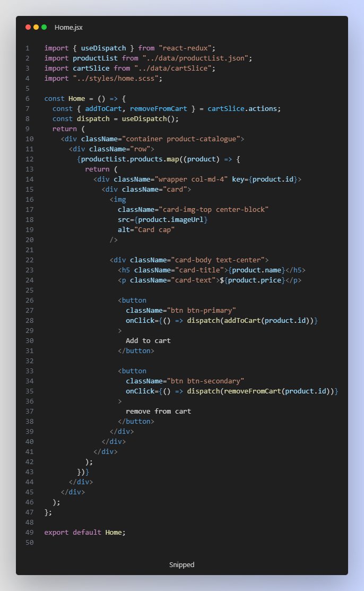Click the closing </button> tag on line 31
The image size is (364, 591).
pos(136,351)
